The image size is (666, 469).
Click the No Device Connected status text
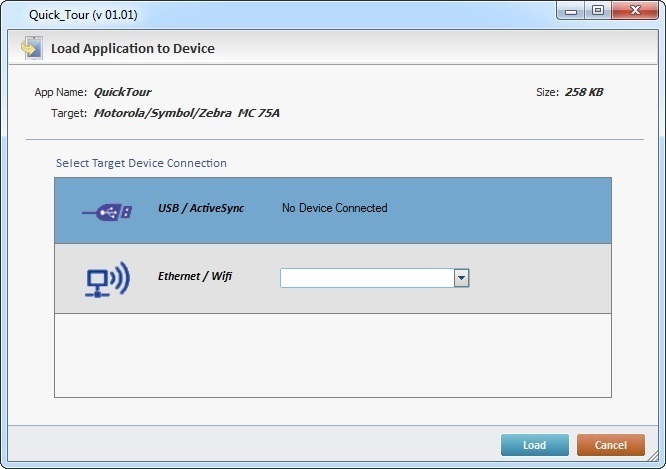point(334,208)
